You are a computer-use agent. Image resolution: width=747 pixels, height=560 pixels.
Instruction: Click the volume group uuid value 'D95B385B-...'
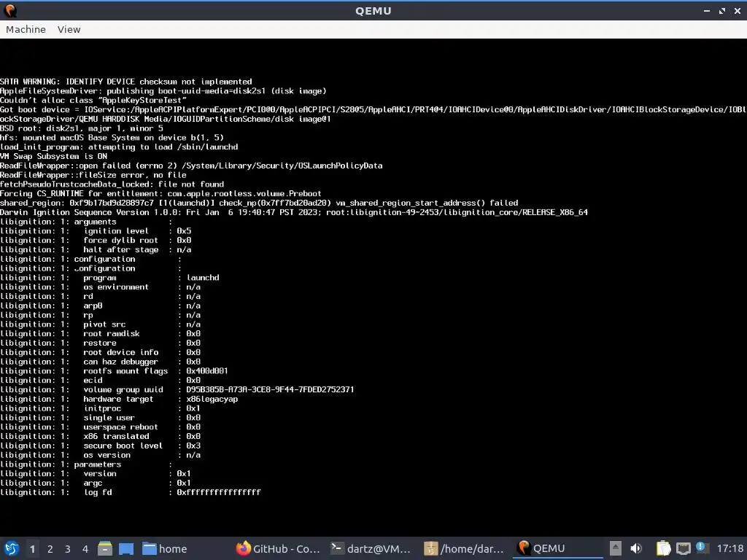tap(270, 389)
